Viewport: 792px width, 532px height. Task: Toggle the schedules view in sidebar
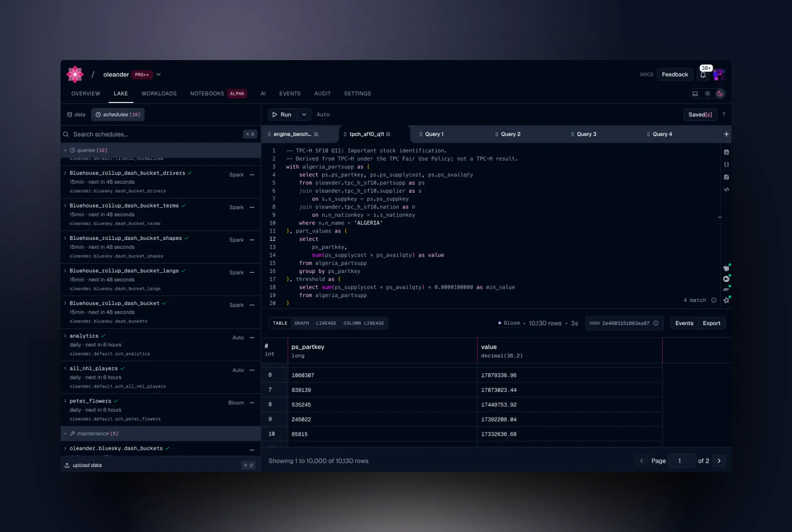point(118,115)
